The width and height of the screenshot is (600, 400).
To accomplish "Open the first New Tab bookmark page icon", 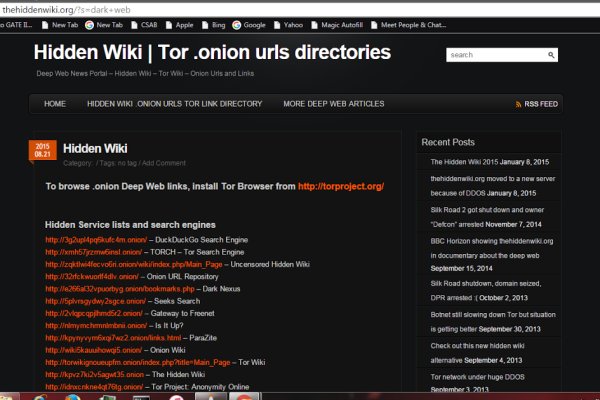I will [x=45, y=25].
